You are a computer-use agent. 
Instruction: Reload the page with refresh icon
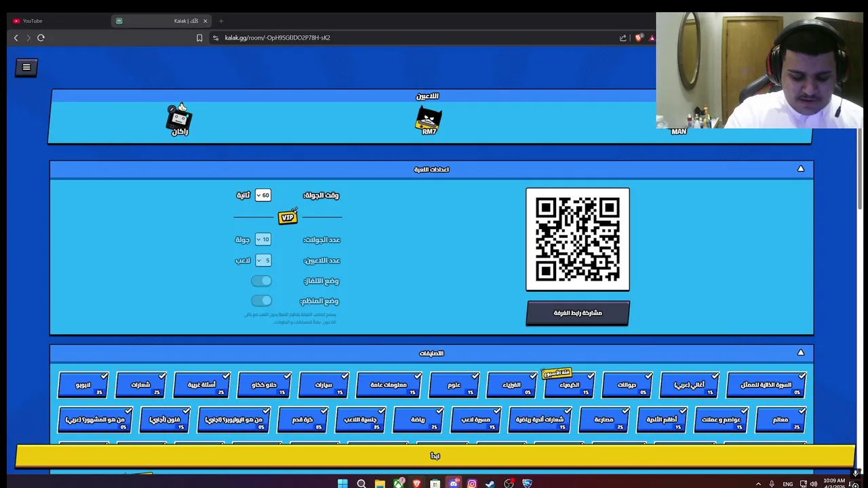[x=41, y=38]
